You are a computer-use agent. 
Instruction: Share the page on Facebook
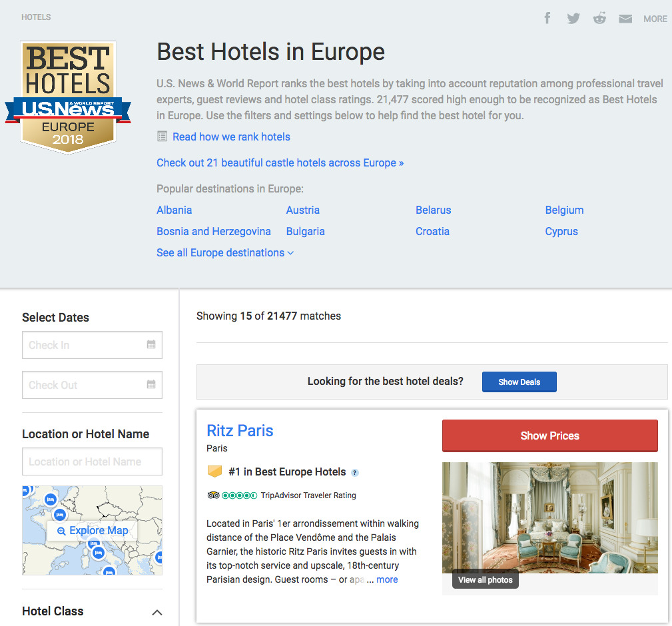coord(547,18)
